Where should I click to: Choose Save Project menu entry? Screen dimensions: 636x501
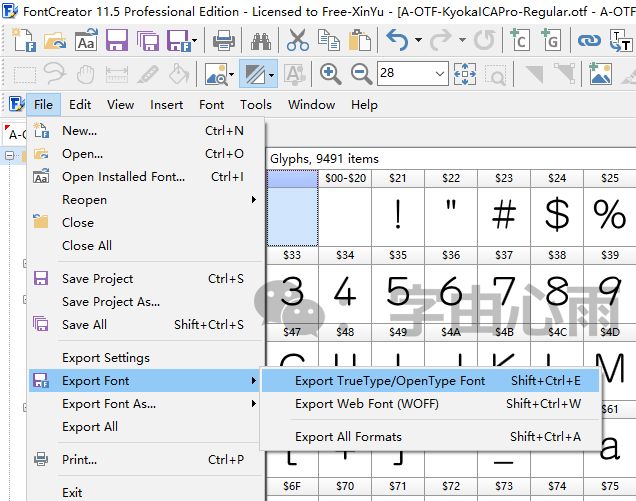coord(146,279)
